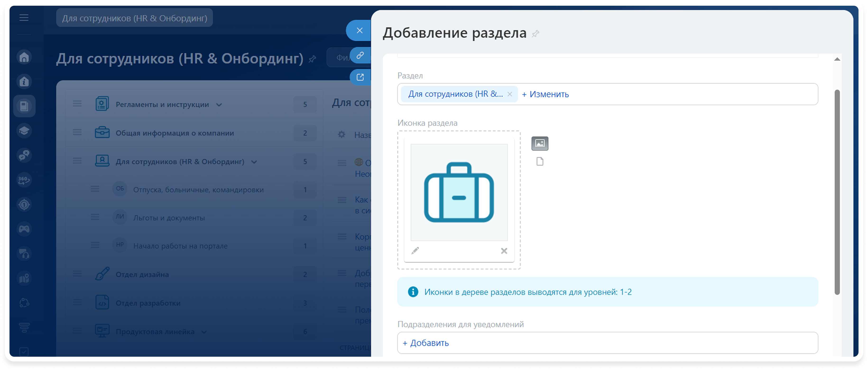Image resolution: width=868 pixels, height=370 pixels.
Task: Remove the Для сотрудников (HR &... tag
Action: point(509,94)
